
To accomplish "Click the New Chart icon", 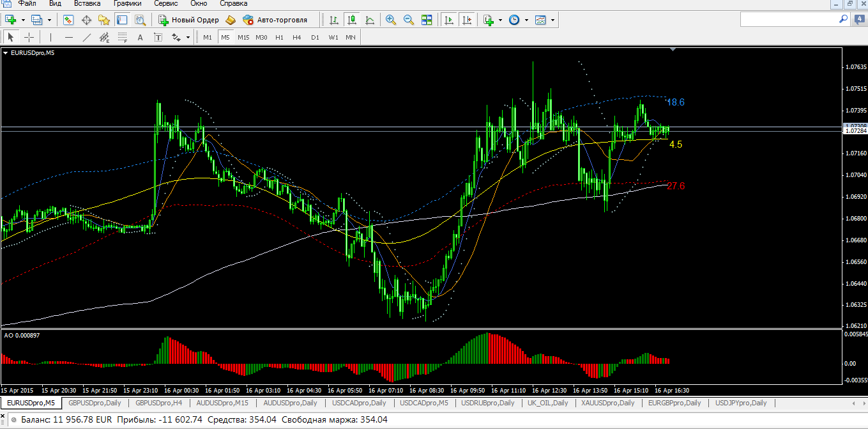I will [11, 20].
